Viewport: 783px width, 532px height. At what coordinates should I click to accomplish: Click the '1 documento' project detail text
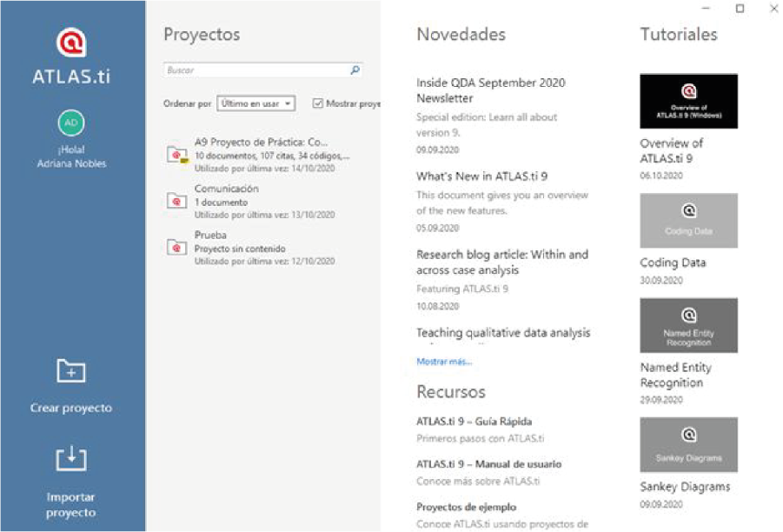click(221, 203)
